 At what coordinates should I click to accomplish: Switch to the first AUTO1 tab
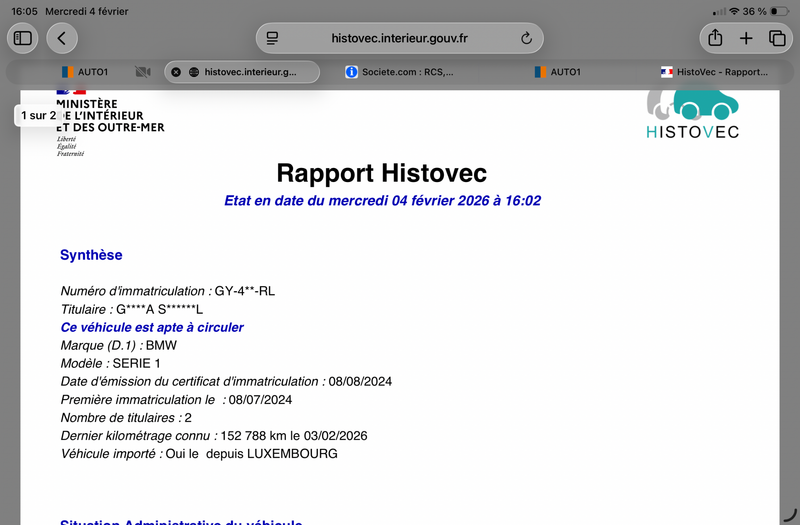coord(92,72)
